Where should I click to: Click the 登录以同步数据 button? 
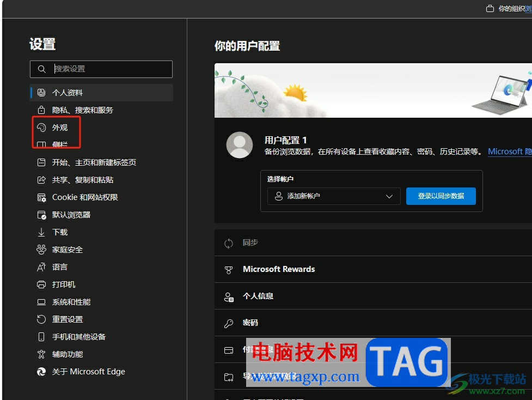click(x=441, y=196)
